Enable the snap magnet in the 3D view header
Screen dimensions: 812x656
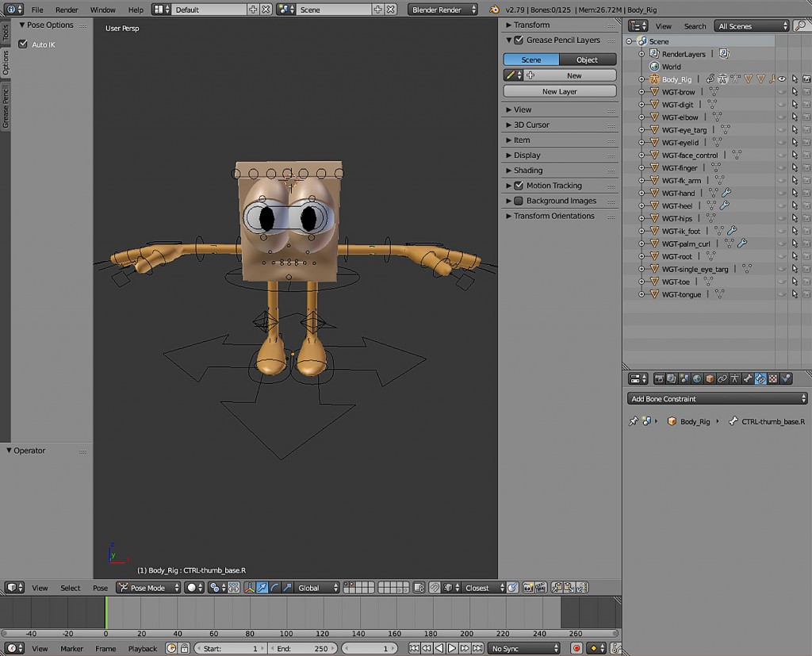(x=435, y=588)
